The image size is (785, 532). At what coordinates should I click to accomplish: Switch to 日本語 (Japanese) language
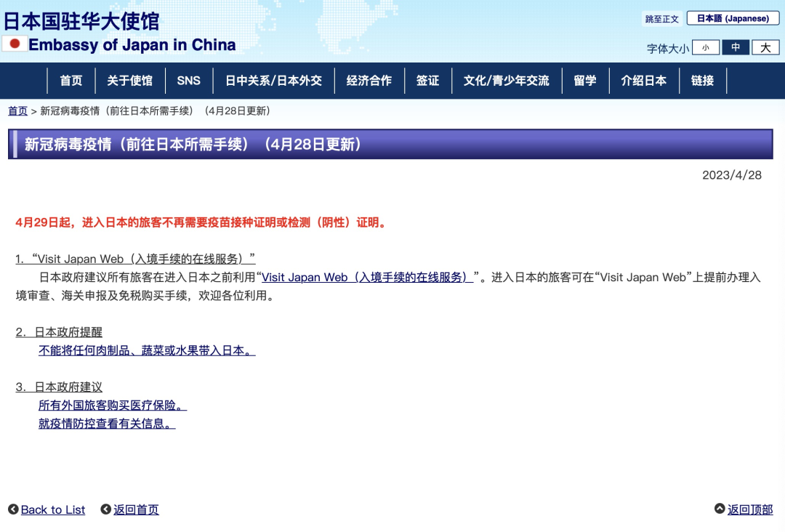point(733,18)
